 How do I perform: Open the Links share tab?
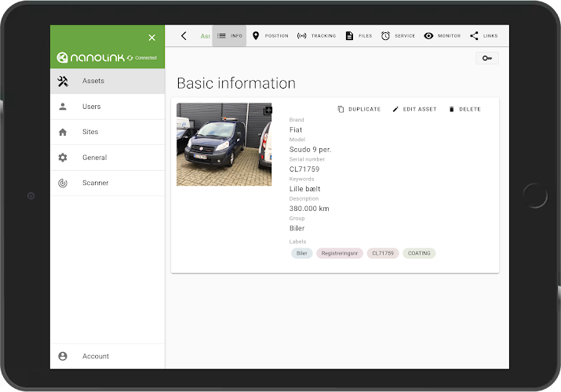click(x=484, y=36)
